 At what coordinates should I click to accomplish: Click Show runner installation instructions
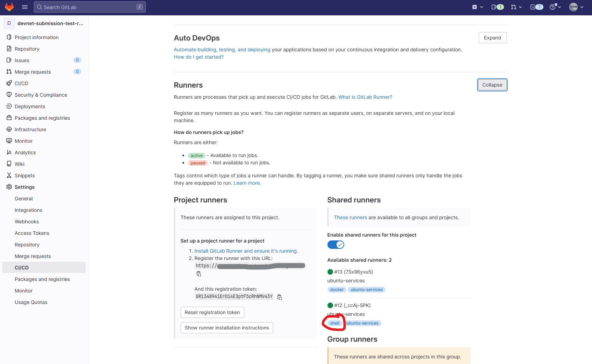(227, 328)
